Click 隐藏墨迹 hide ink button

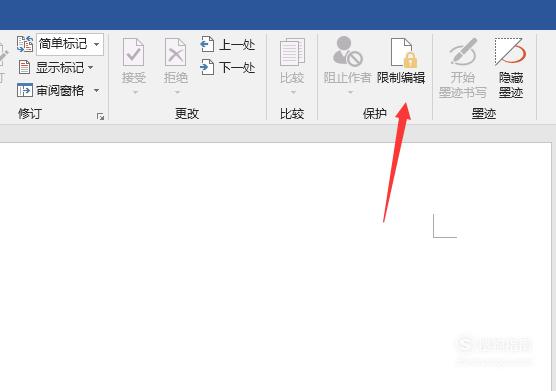point(511,68)
